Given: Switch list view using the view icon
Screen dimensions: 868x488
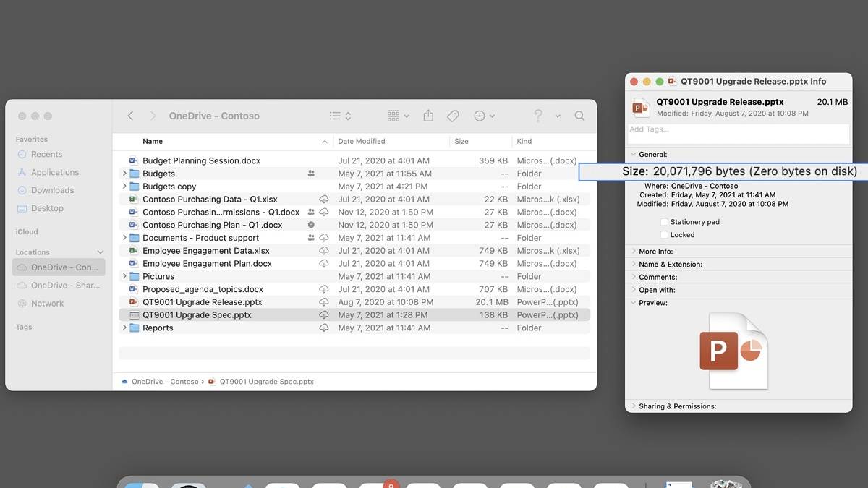Looking at the screenshot, I should point(340,116).
